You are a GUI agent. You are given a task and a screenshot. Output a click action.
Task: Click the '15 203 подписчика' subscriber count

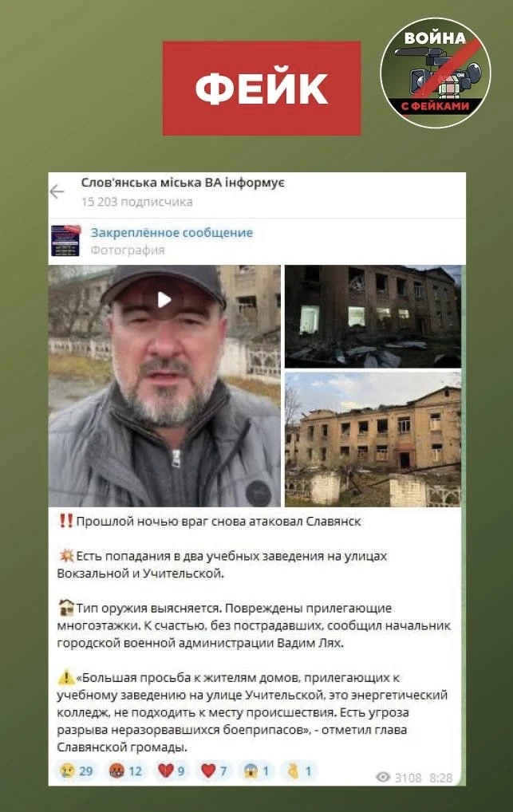coord(136,202)
